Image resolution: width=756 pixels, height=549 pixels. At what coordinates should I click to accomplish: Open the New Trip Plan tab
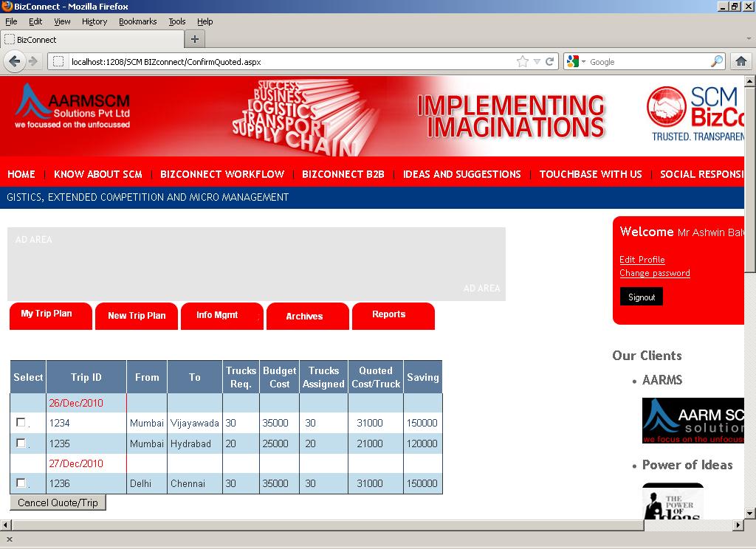coord(137,316)
